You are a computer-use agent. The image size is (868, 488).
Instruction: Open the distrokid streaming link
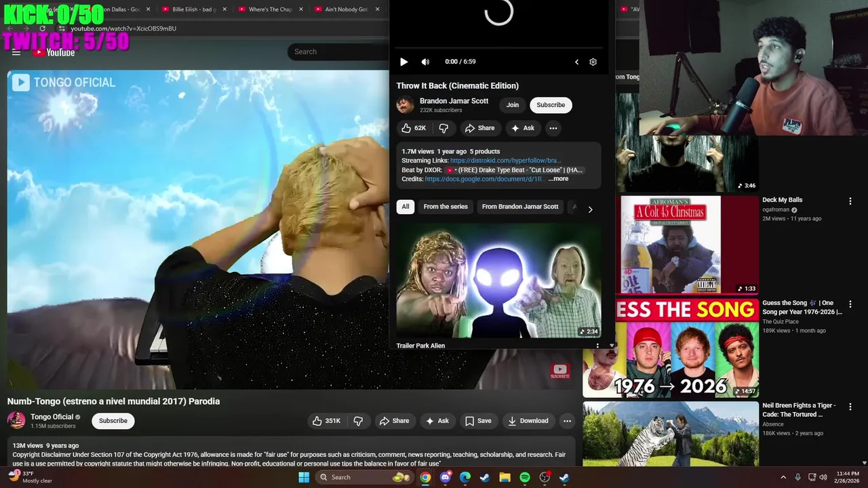(505, 161)
